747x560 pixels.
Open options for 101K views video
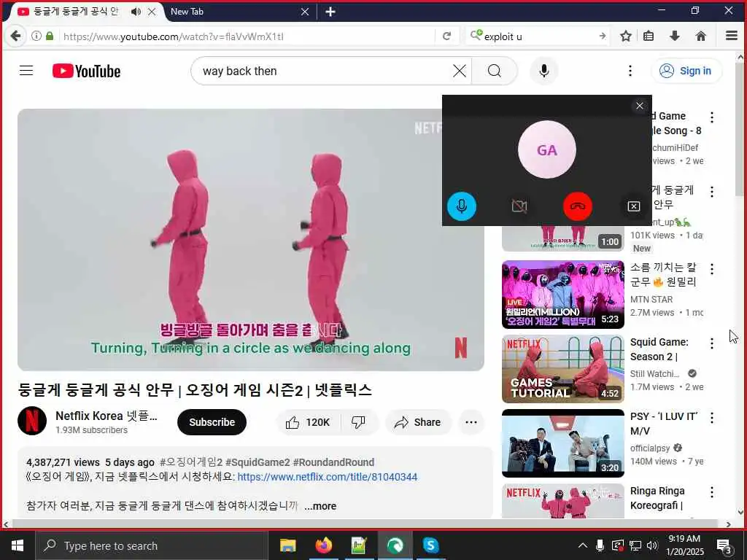(x=712, y=192)
